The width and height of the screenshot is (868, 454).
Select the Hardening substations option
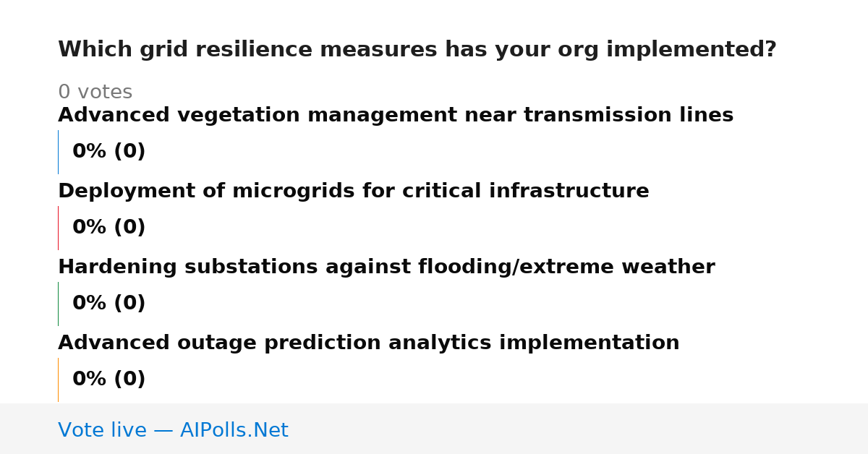pyautogui.click(x=386, y=267)
